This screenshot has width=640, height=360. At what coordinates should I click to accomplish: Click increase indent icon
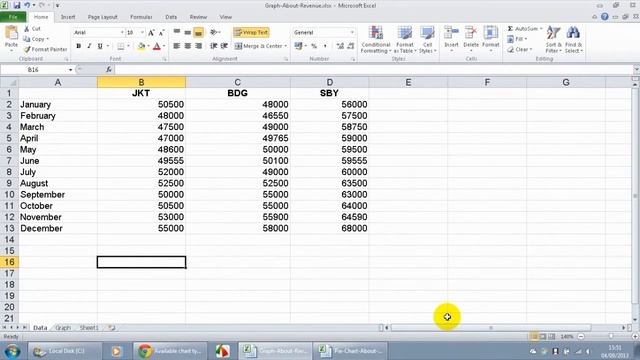224,46
